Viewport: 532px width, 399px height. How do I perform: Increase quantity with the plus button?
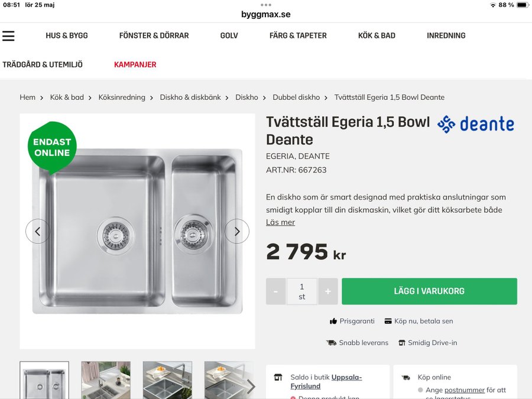click(327, 291)
